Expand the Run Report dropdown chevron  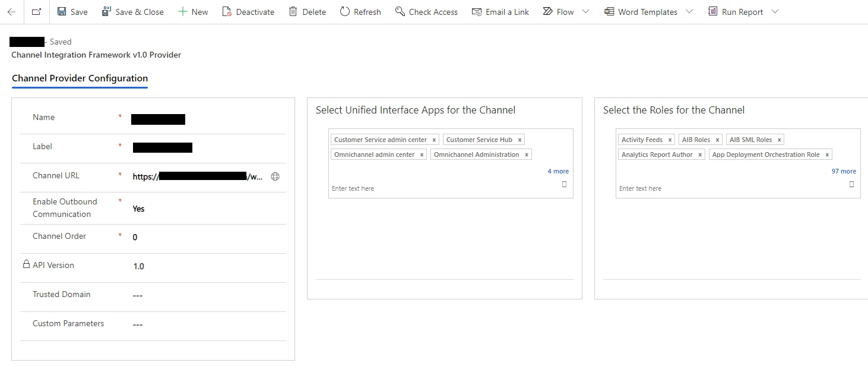[x=774, y=12]
